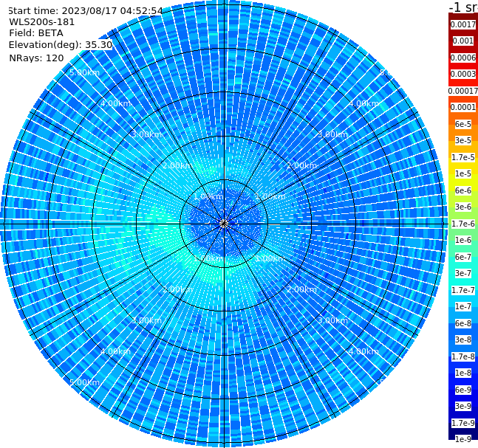
Task: Click the 3.00km range label in the lower-left quadrant
Action: [146, 320]
